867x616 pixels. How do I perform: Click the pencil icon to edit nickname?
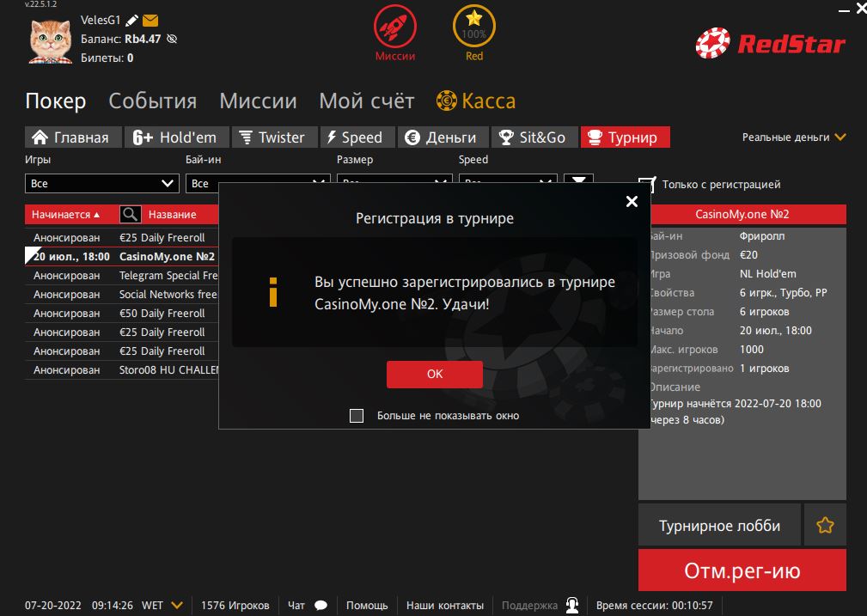click(x=131, y=21)
